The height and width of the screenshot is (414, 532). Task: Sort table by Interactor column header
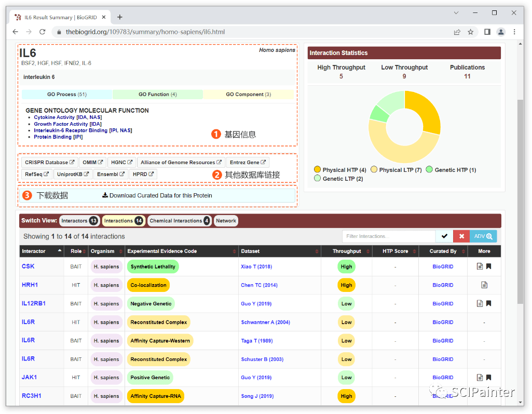40,251
